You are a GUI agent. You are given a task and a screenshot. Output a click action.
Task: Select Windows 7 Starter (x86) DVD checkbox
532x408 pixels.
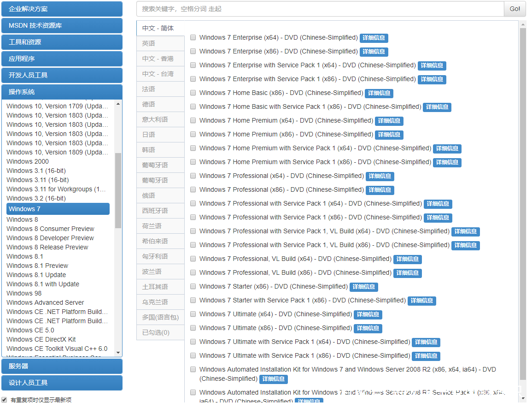pos(193,286)
